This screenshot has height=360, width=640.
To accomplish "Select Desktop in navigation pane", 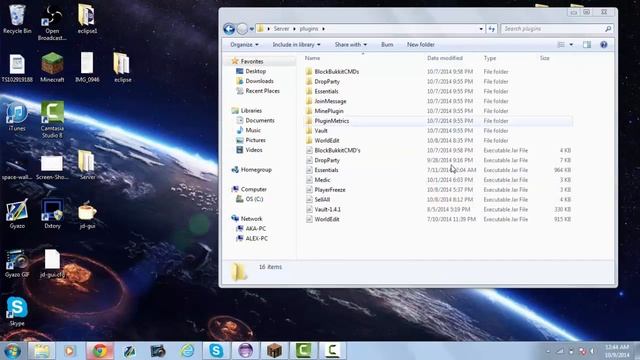I will coord(256,71).
